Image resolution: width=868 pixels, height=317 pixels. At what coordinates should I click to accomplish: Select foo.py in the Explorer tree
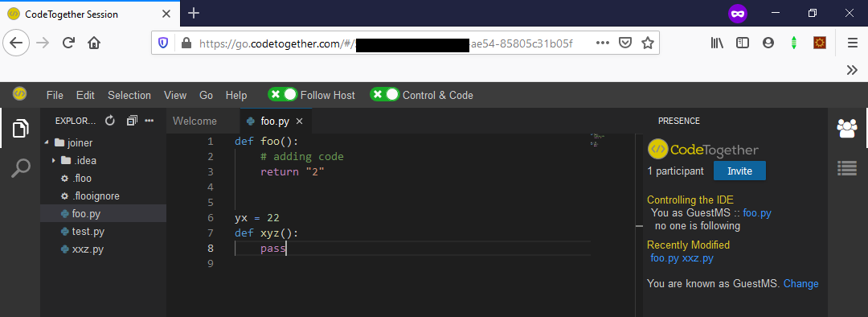(x=103, y=213)
